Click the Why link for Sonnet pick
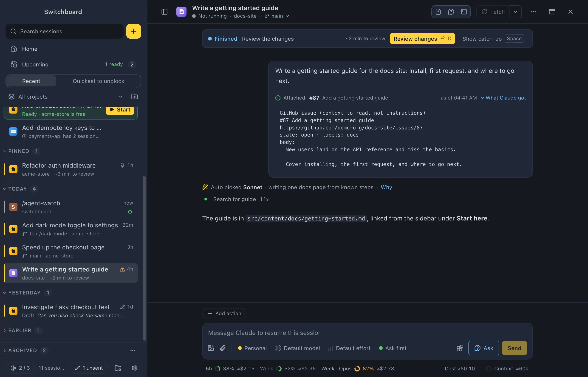This screenshot has height=377, width=588. pyautogui.click(x=386, y=187)
